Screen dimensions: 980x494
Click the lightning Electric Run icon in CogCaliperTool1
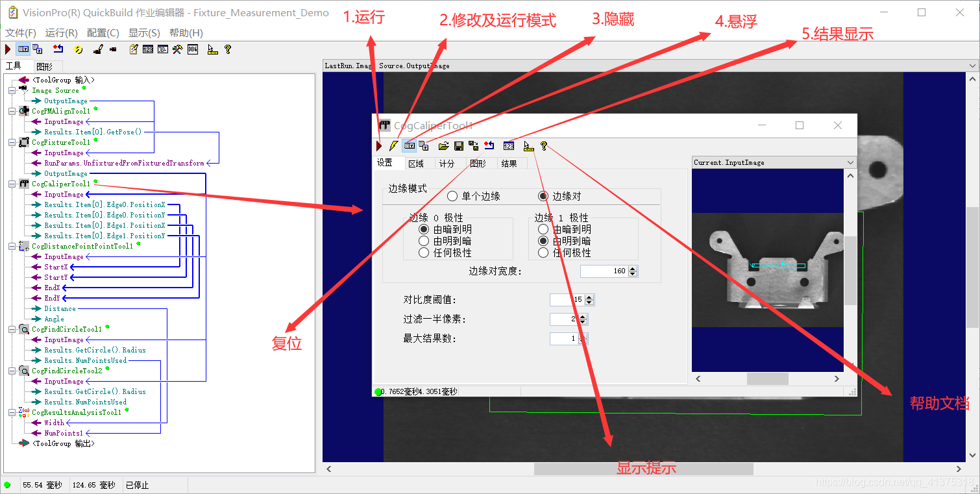pos(394,145)
